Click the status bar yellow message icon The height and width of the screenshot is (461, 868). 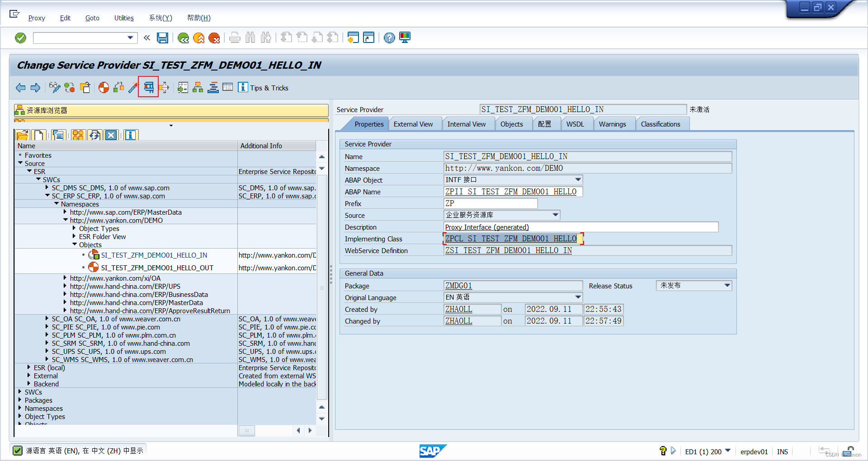(663, 451)
